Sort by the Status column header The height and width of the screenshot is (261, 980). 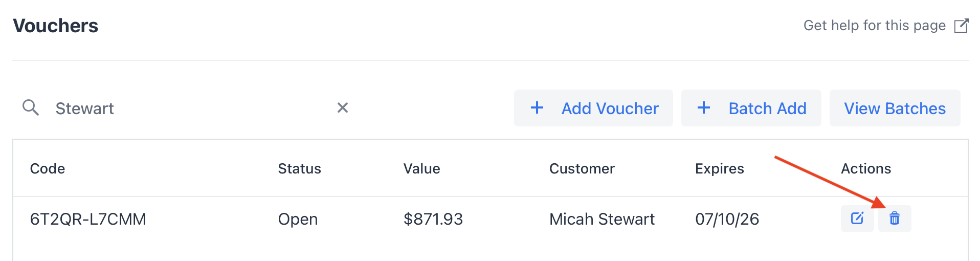(299, 169)
